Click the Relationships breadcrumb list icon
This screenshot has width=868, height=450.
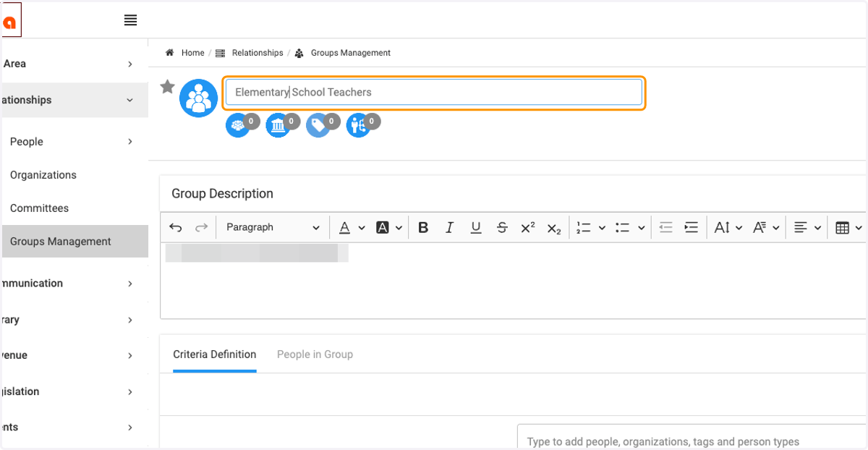tap(221, 53)
